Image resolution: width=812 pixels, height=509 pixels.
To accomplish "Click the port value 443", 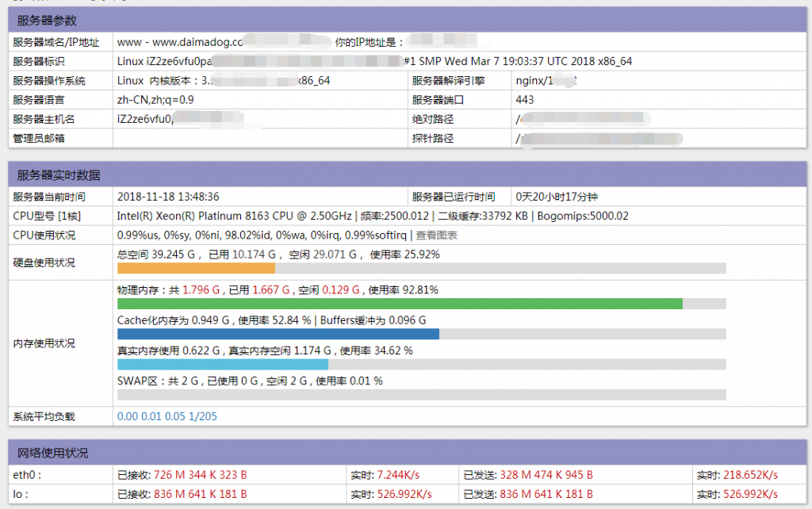I will coord(525,99).
